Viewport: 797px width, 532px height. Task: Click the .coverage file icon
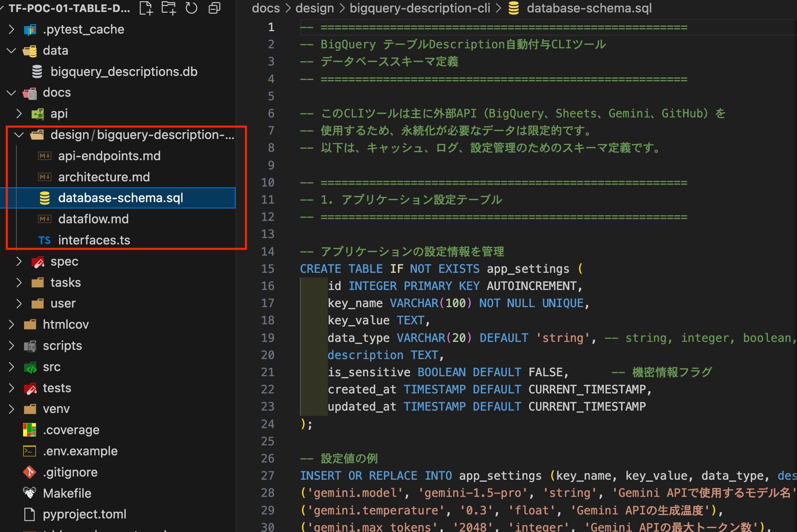point(30,430)
